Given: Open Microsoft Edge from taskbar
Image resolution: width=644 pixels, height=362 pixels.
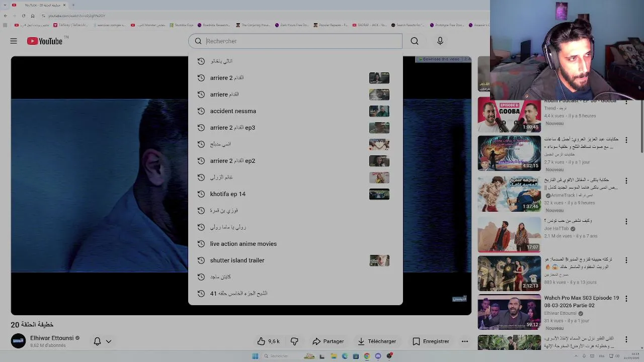Looking at the screenshot, I should pyautogui.click(x=345, y=356).
